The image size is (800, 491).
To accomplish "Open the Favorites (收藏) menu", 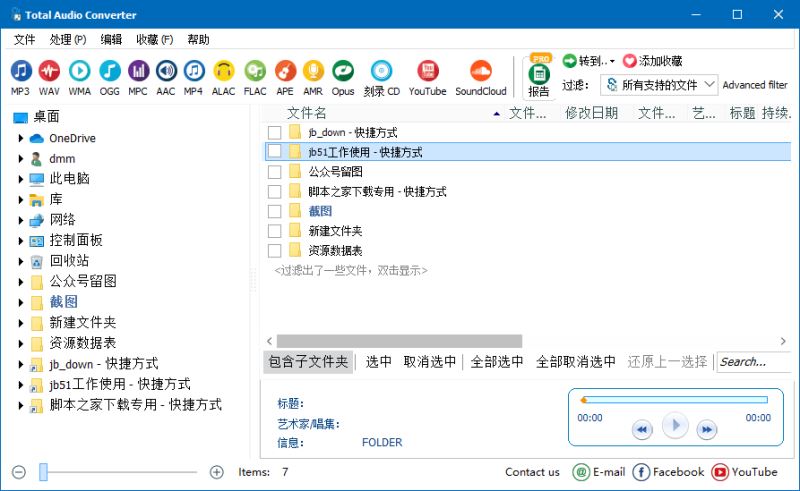I will [155, 40].
